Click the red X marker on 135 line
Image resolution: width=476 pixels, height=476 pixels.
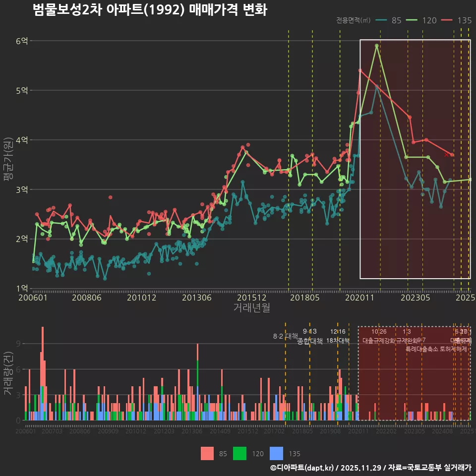tap(447, 155)
